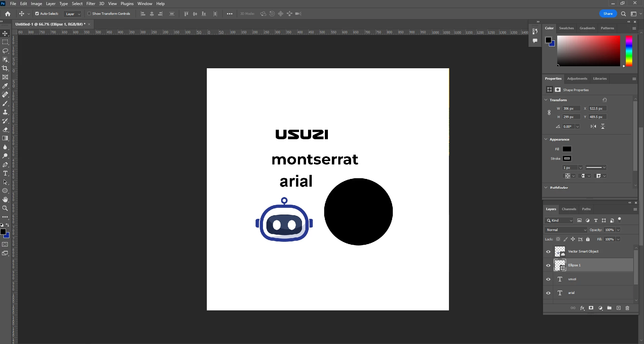Open the rotation angle dropdown
The height and width of the screenshot is (344, 644).
point(577,126)
